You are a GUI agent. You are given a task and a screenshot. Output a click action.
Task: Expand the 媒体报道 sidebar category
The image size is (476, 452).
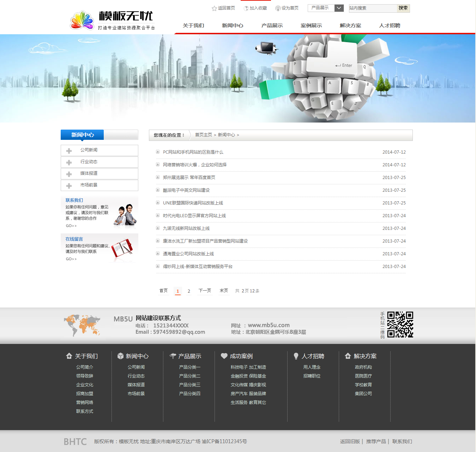pos(89,173)
